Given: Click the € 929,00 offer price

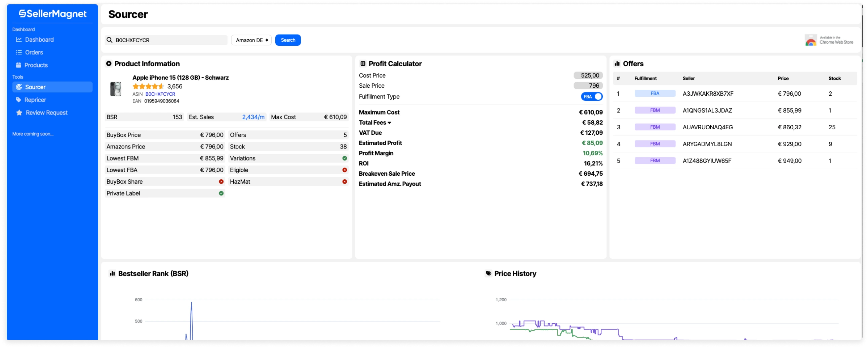Looking at the screenshot, I should (789, 144).
